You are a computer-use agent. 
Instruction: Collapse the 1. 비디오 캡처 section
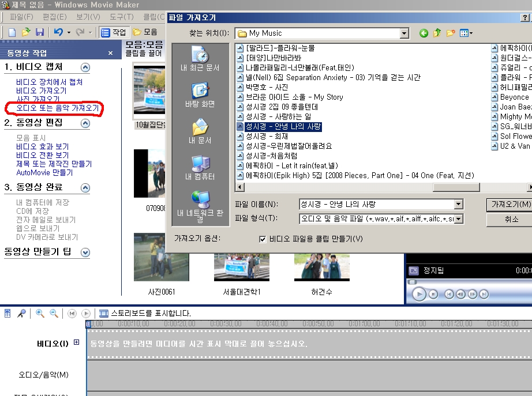click(85, 67)
